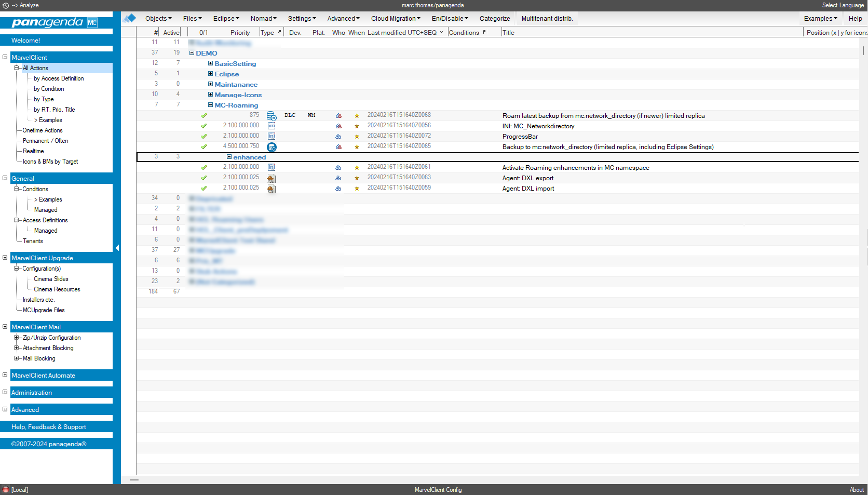Viewport: 868px width, 495px height.
Task: Click the star icon in Backup to mc:network_directory row
Action: coord(357,147)
